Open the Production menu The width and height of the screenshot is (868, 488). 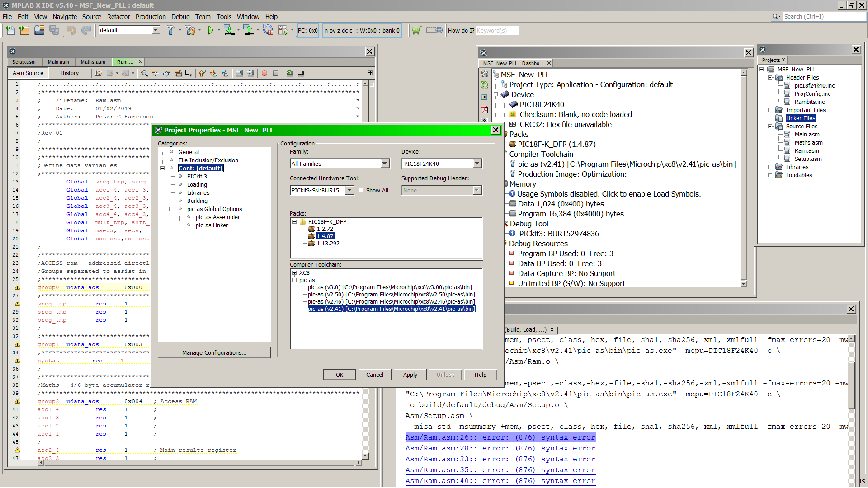(x=151, y=17)
